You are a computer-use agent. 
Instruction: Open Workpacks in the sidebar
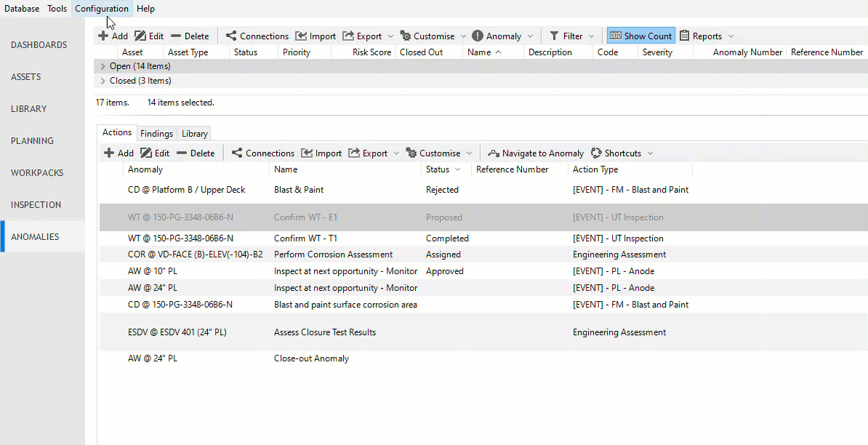(43, 172)
